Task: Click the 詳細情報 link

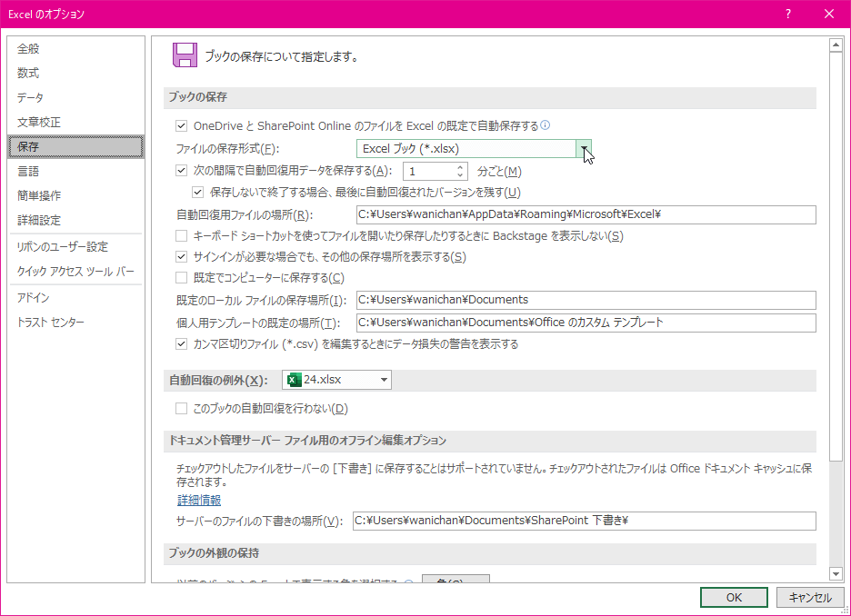Action: pyautogui.click(x=198, y=500)
